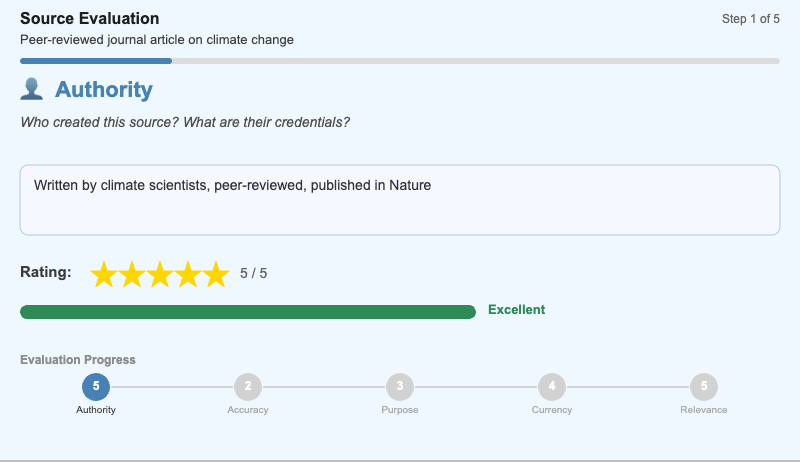800x462 pixels.
Task: Click the Authority section heading
Action: (104, 90)
